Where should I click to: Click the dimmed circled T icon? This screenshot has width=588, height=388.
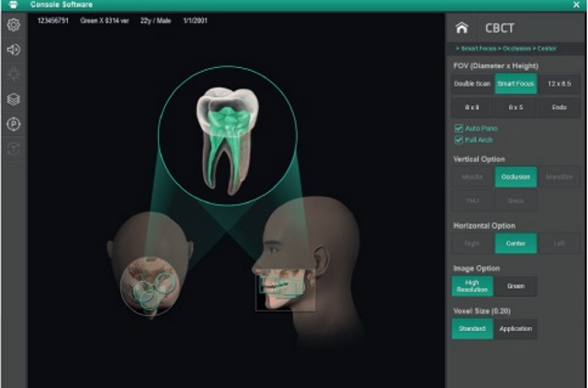(14, 149)
